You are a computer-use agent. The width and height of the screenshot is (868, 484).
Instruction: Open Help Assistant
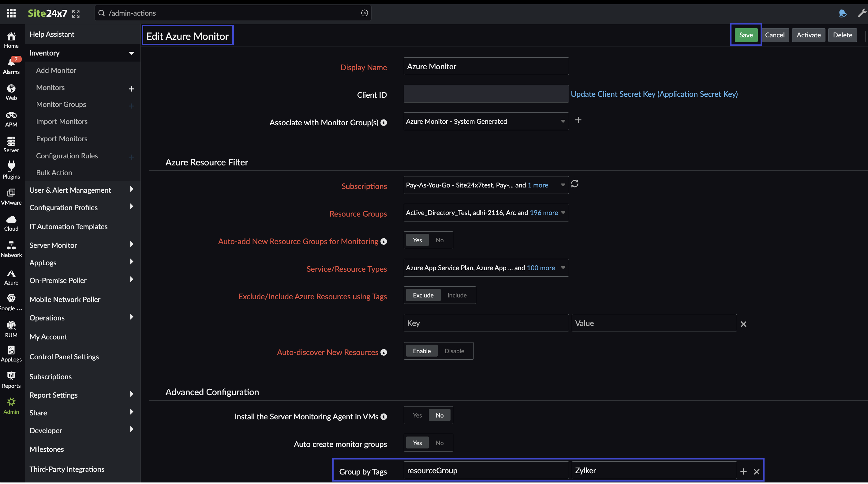(51, 34)
